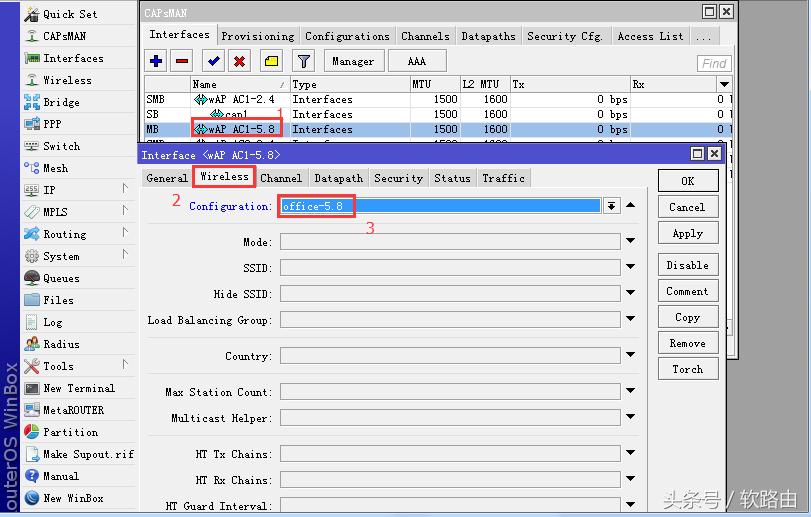811x517 pixels.
Task: Open Wireless in the sidebar
Action: tap(67, 80)
